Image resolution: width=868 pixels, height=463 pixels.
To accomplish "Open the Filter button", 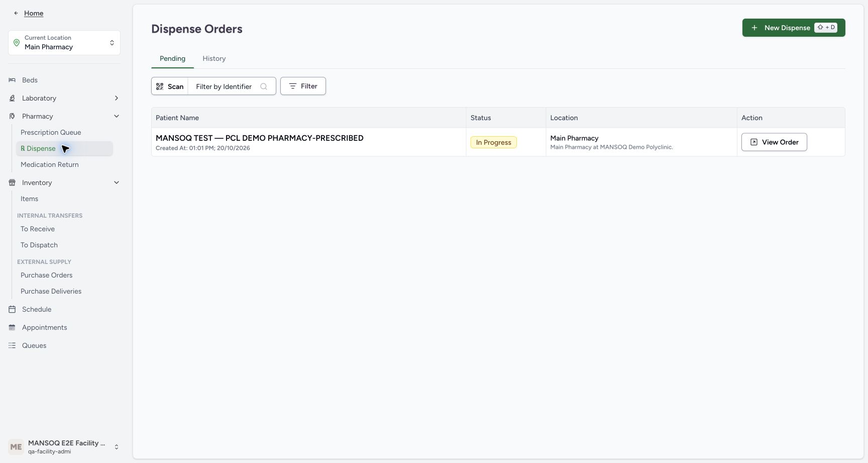I will 303,86.
